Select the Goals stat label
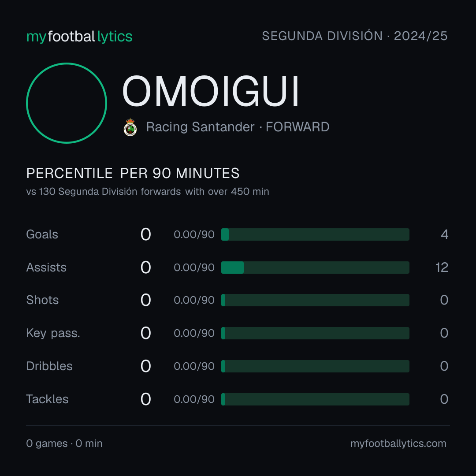Viewport: 476px width, 476px height. click(x=42, y=234)
